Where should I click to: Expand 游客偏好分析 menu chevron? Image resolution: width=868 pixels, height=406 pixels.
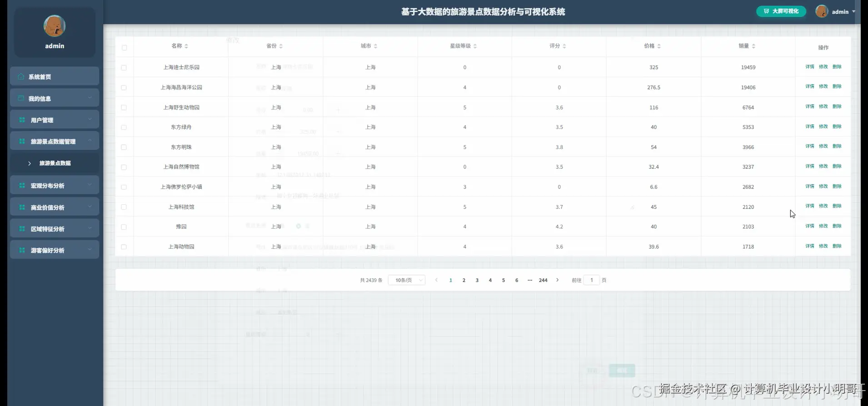(x=90, y=250)
